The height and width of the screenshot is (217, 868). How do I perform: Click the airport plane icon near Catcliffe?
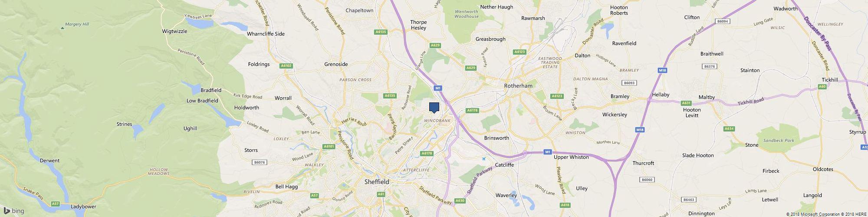(484, 158)
